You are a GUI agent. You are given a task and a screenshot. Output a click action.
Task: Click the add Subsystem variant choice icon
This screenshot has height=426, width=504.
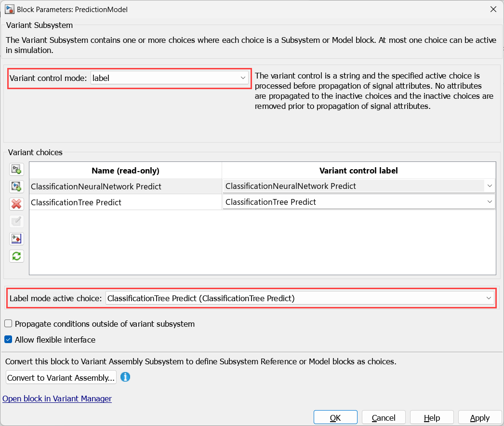coord(16,169)
